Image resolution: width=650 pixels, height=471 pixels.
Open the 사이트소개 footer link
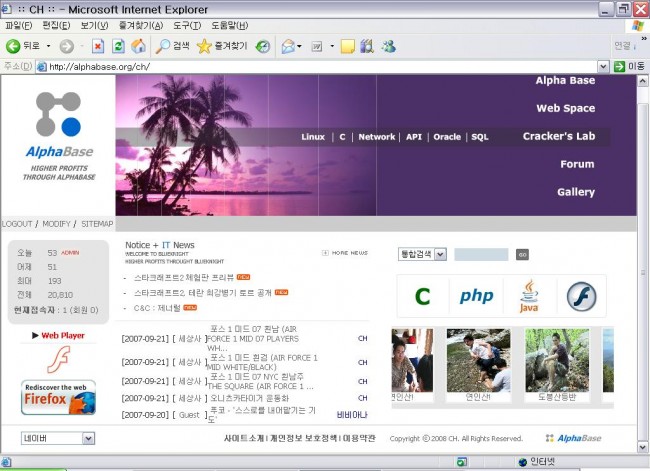pos(244,438)
